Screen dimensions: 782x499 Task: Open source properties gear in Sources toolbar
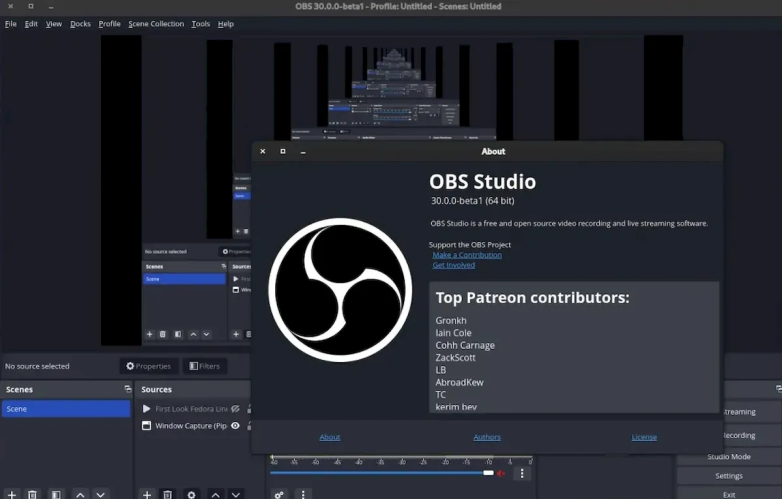click(191, 495)
